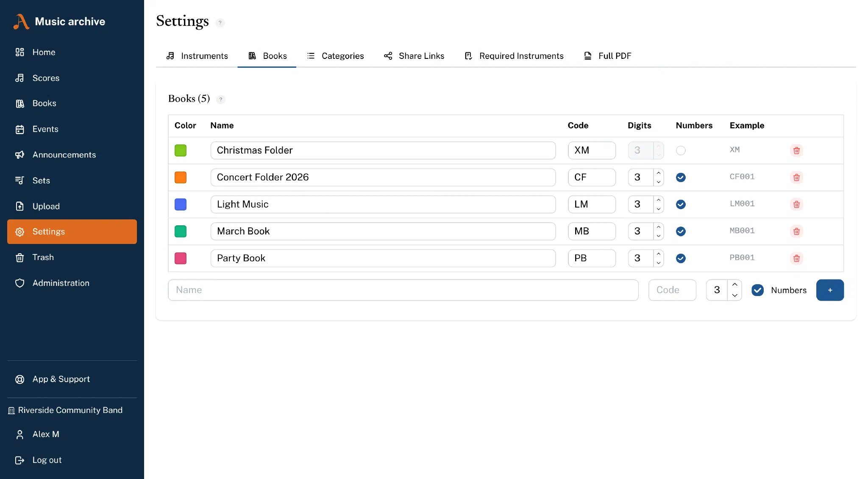This screenshot has width=868, height=479.
Task: Disable Numbers for Party Book
Action: (x=681, y=258)
